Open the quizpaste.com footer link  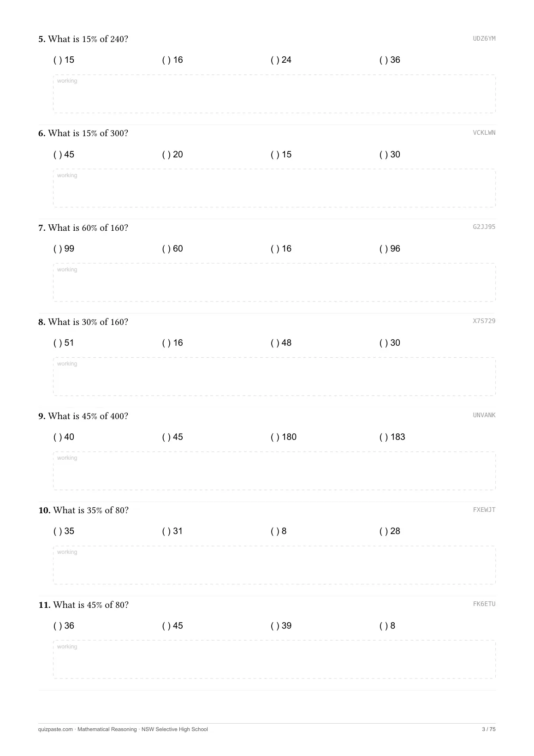pyautogui.click(x=55, y=729)
